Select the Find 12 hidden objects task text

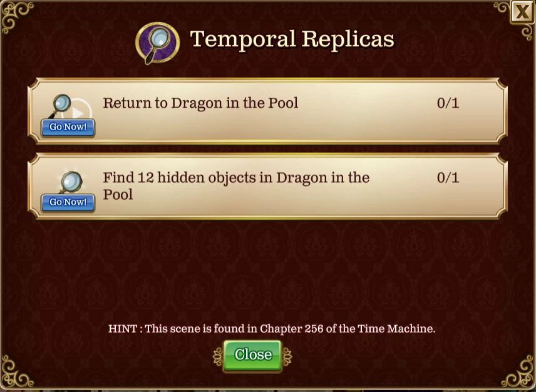tap(236, 185)
